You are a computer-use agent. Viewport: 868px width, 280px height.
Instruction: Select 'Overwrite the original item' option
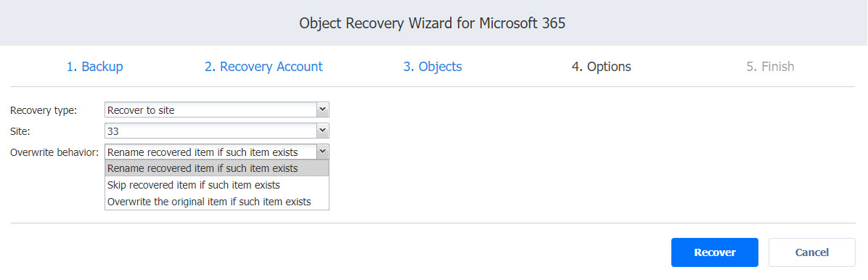point(217,202)
